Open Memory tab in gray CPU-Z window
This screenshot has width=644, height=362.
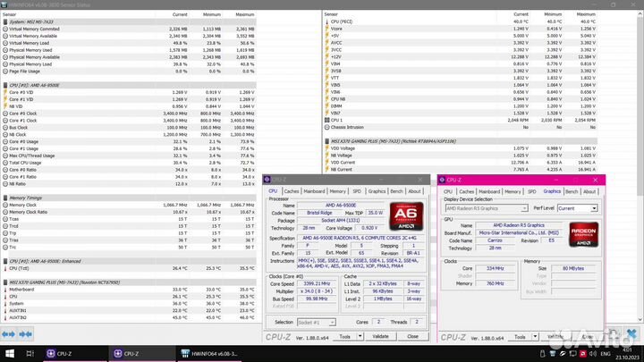click(337, 191)
